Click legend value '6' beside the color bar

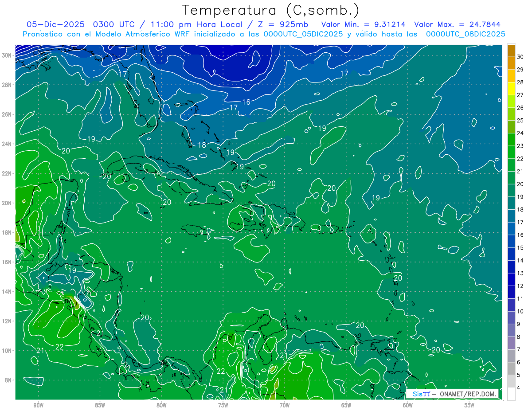point(519,362)
